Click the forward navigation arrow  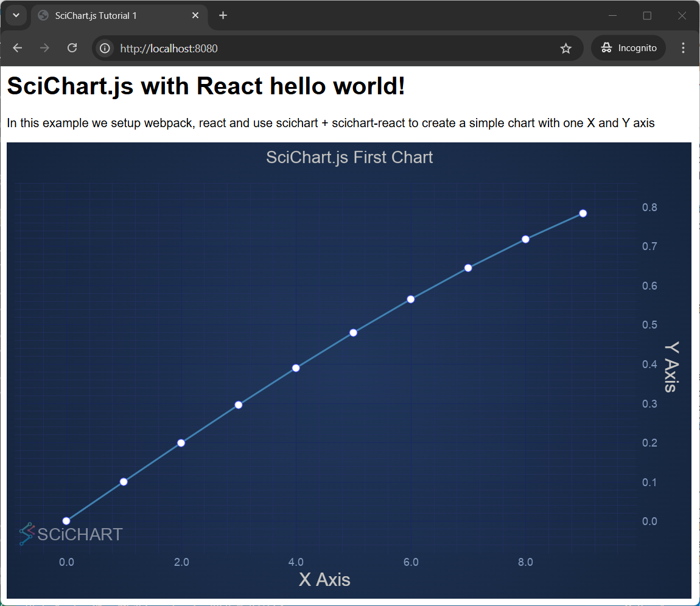pos(44,47)
